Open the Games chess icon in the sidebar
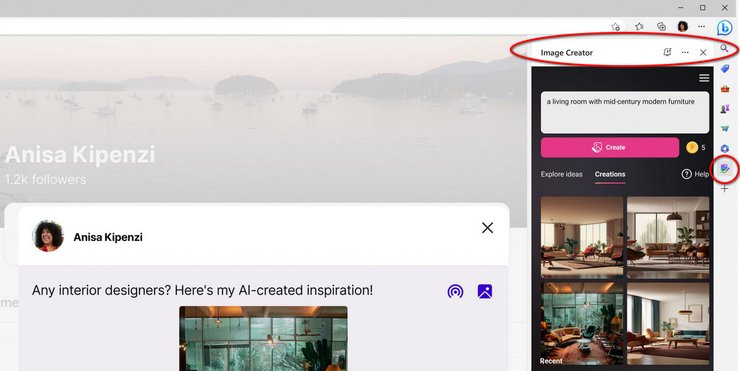Screen dimensions: 740x371 [724, 109]
